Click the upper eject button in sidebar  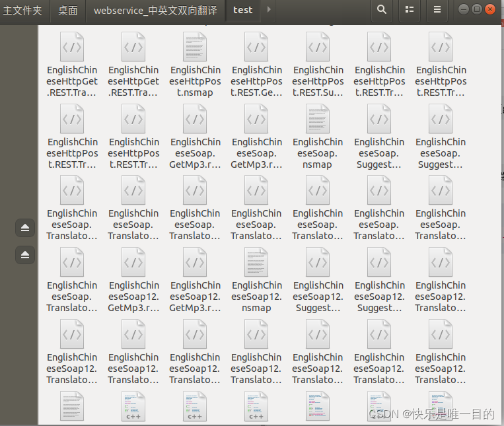25,228
